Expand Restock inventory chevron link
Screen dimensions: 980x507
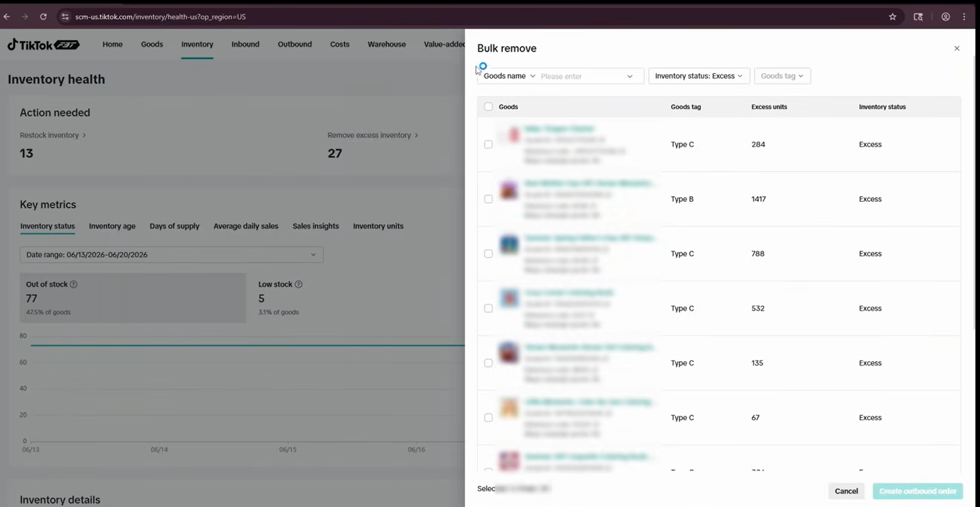click(x=53, y=135)
